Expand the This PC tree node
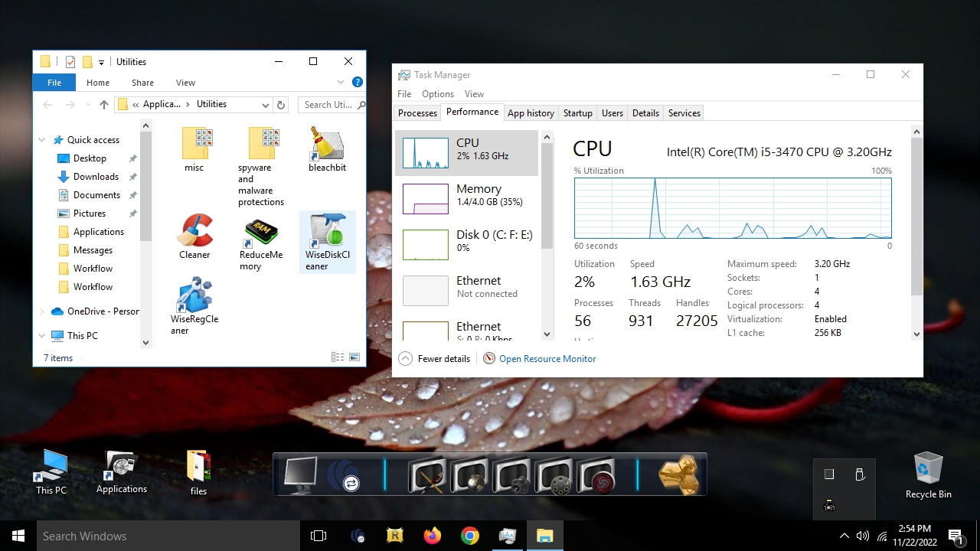Screen dimensions: 980x551 pyautogui.click(x=42, y=336)
